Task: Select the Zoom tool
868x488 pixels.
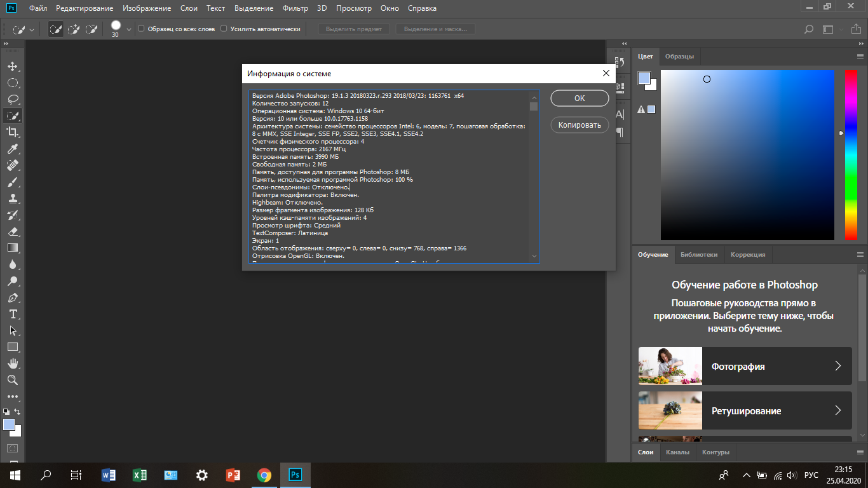Action: (12, 380)
